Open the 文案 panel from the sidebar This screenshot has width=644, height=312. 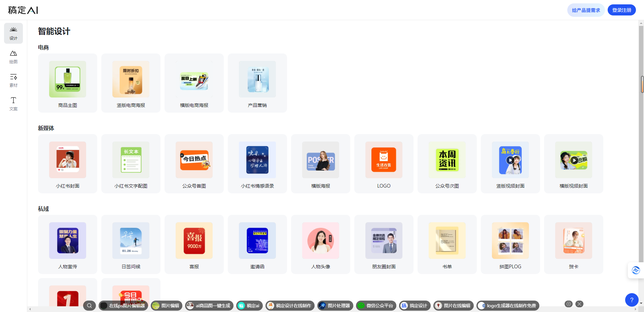[x=13, y=104]
